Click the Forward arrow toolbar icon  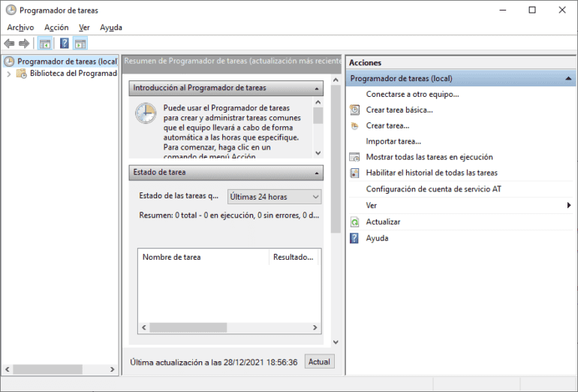(24, 44)
